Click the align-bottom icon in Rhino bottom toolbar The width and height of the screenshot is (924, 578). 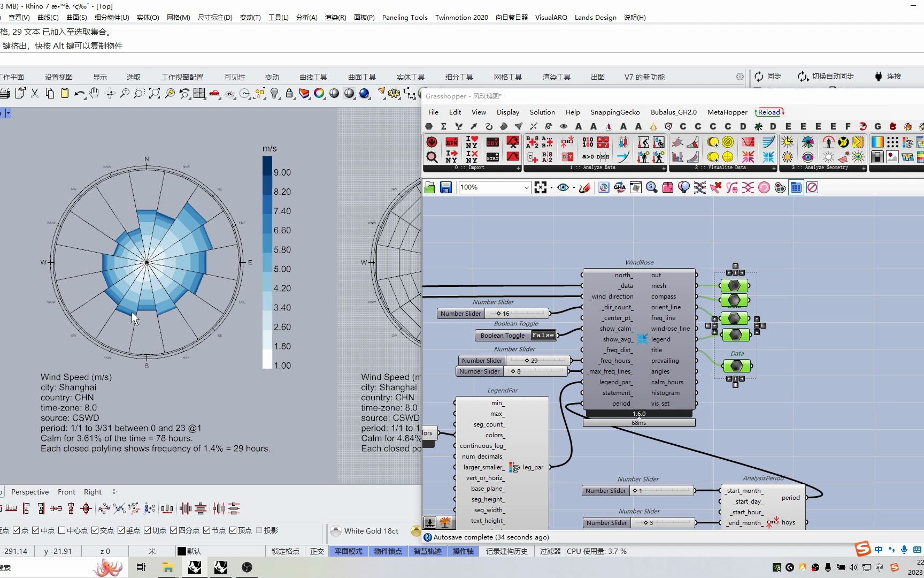[11, 508]
